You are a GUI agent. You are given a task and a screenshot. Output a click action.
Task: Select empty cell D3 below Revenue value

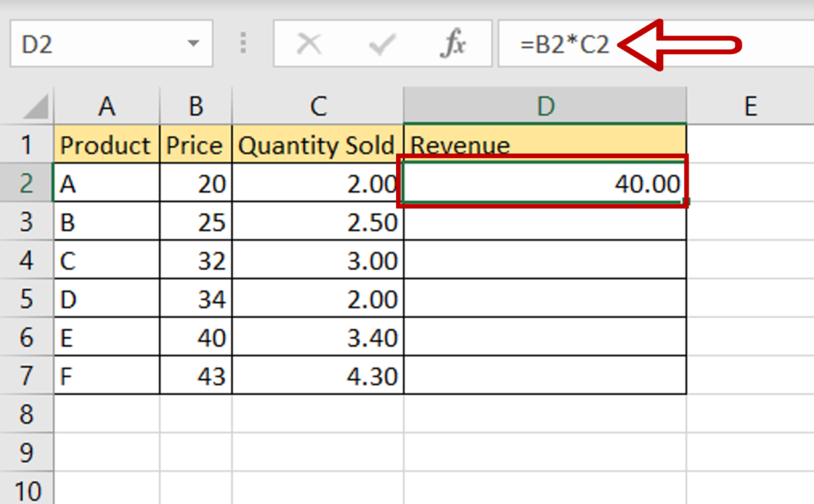545,222
